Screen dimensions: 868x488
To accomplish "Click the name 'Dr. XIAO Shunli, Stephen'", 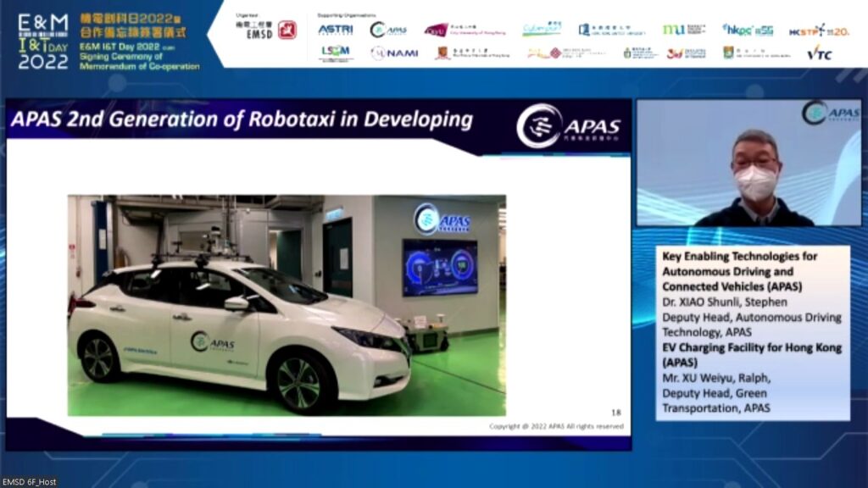I will (x=725, y=302).
